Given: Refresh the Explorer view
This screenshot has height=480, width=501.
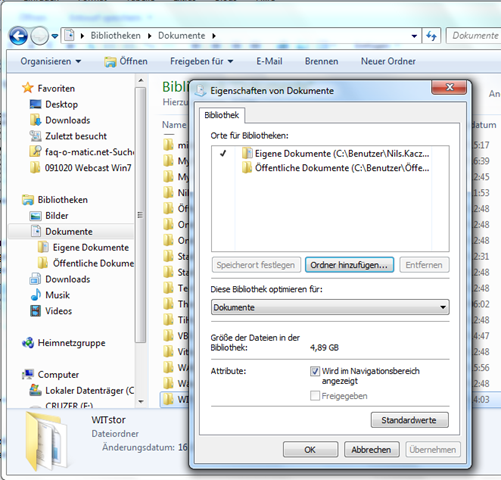Looking at the screenshot, I should [431, 36].
